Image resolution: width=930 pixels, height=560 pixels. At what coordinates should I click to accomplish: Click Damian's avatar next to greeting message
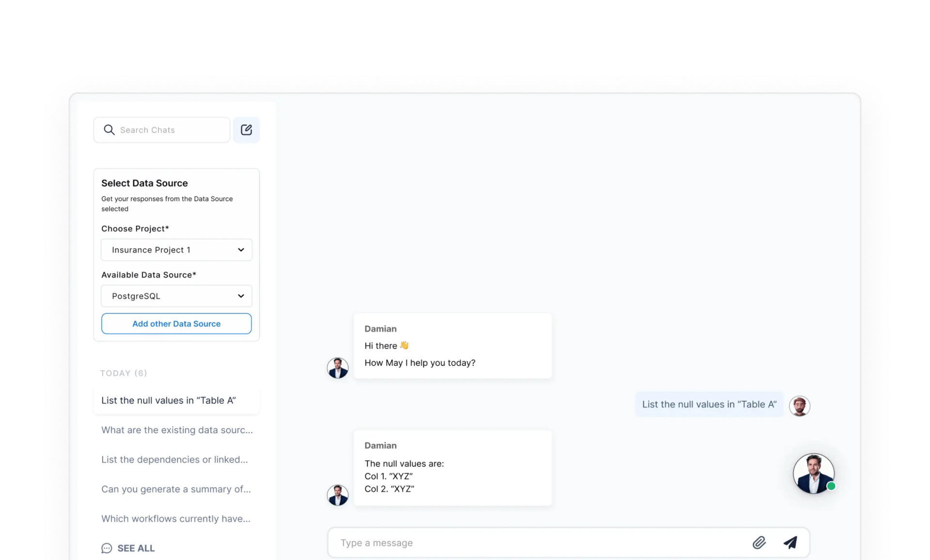[338, 368]
